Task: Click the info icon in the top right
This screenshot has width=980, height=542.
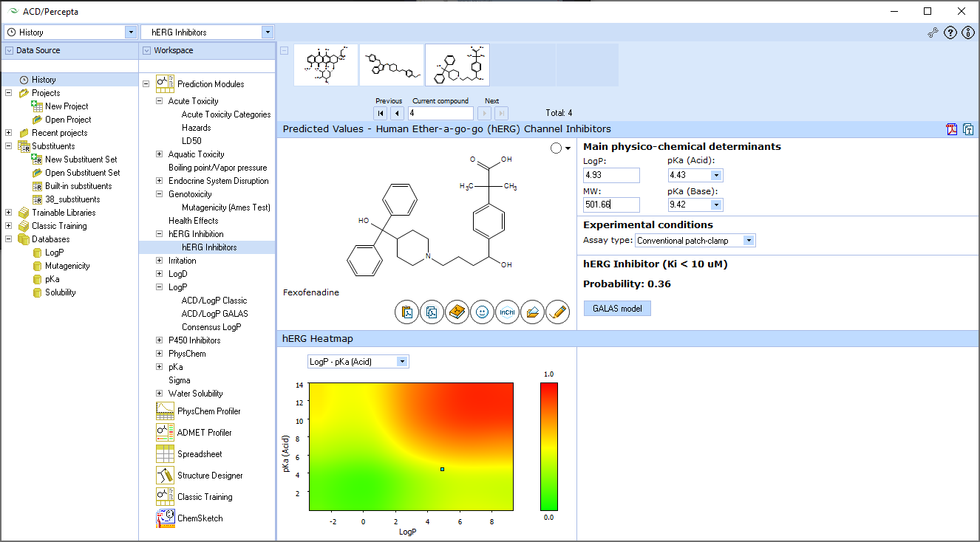Action: [x=968, y=32]
